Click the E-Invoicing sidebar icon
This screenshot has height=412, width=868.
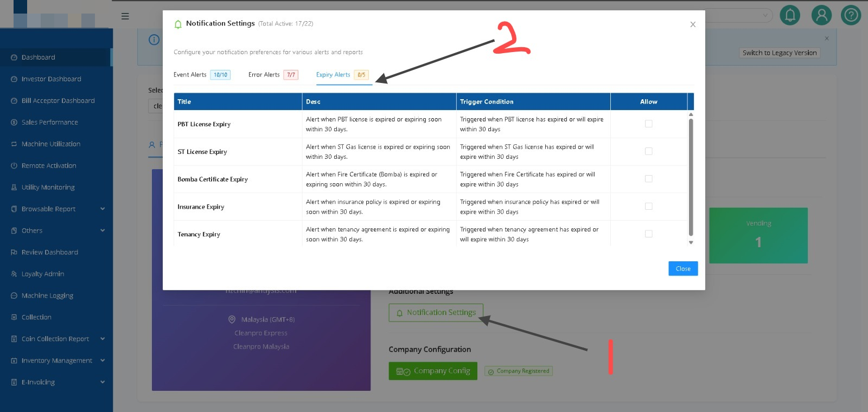[14, 383]
